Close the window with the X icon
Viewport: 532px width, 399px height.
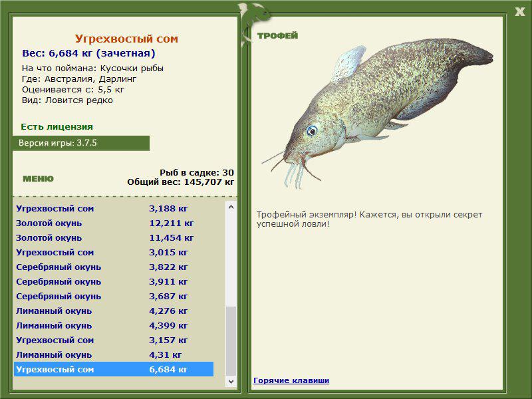519,12
